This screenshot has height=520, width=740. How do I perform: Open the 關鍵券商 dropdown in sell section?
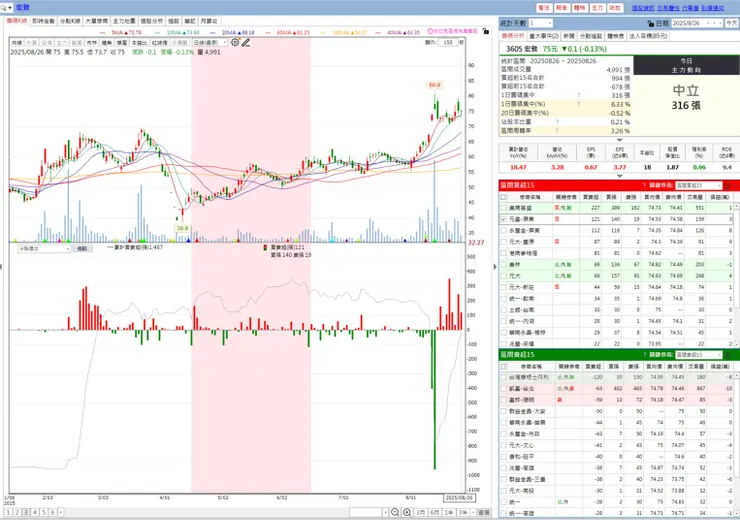[698, 354]
